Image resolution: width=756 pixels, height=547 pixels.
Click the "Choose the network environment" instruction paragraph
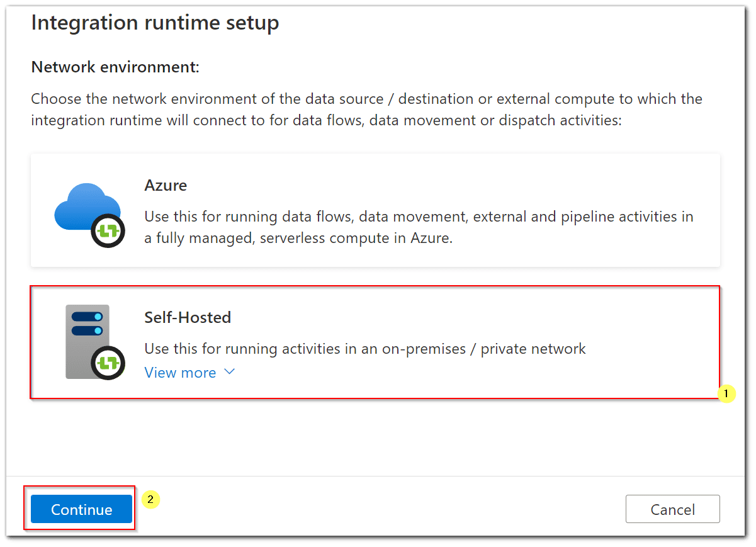(366, 110)
